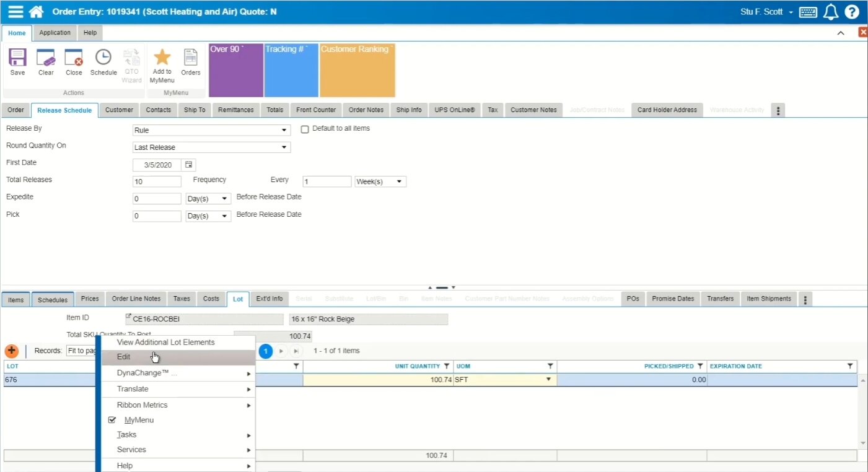Click the Stu F. Scott user menu
Screen dimensions: 868x472
pos(766,12)
